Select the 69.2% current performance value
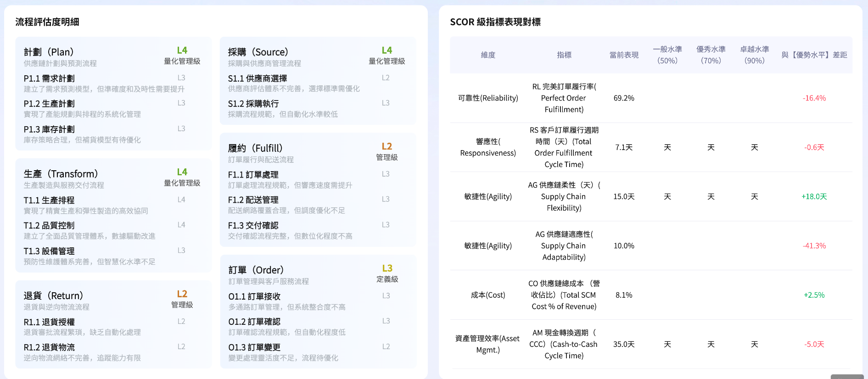This screenshot has width=868, height=379. (x=624, y=98)
